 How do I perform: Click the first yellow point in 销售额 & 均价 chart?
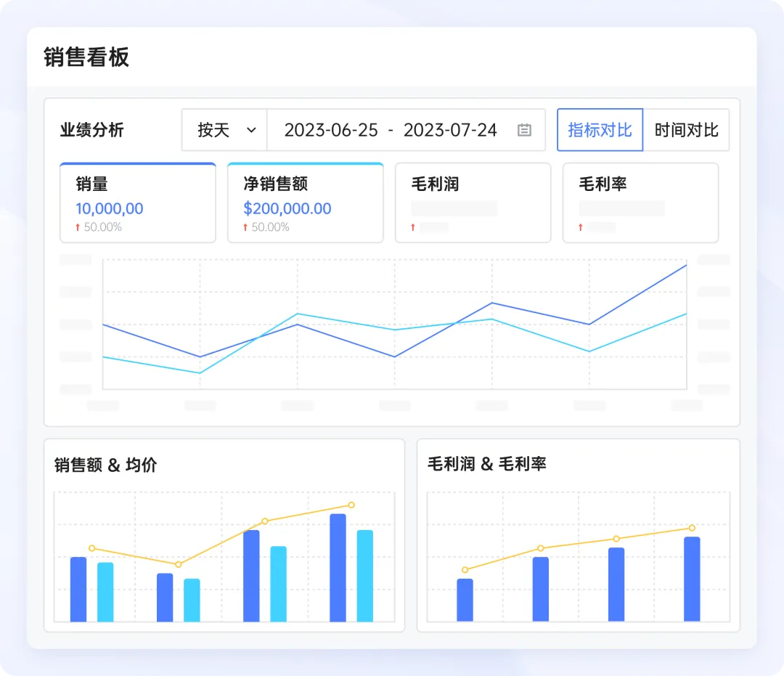coord(92,548)
